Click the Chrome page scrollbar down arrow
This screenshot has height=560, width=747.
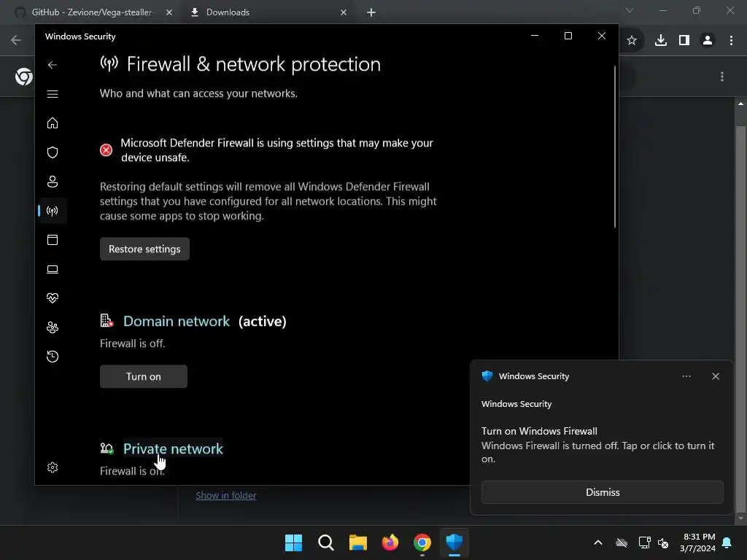click(x=740, y=518)
